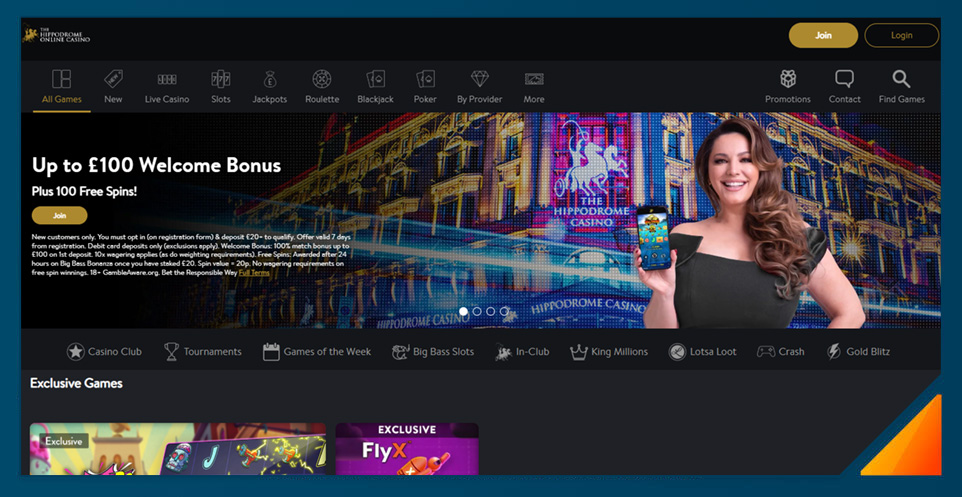Open the King Millions text link
Screen dimensions: 962x497
coord(619,352)
